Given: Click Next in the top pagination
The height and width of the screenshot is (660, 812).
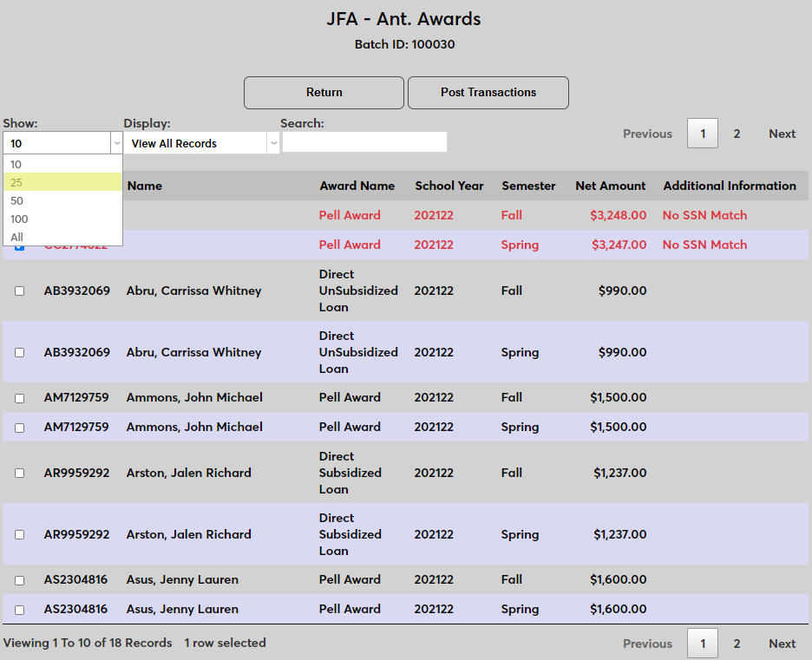Looking at the screenshot, I should click(781, 134).
